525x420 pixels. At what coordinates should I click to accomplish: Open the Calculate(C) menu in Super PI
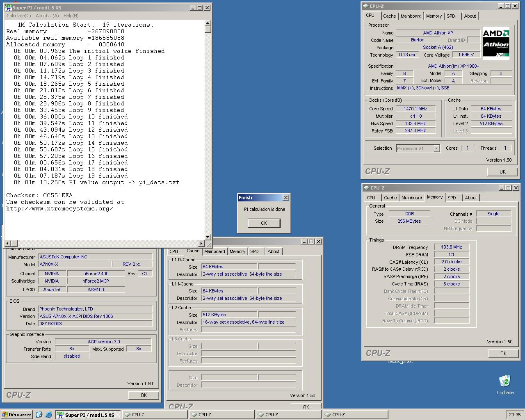[19, 16]
